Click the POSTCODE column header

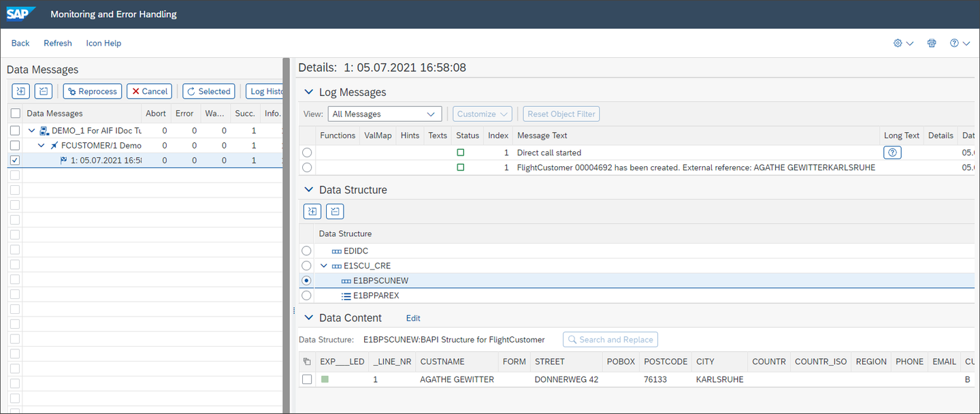[666, 362]
